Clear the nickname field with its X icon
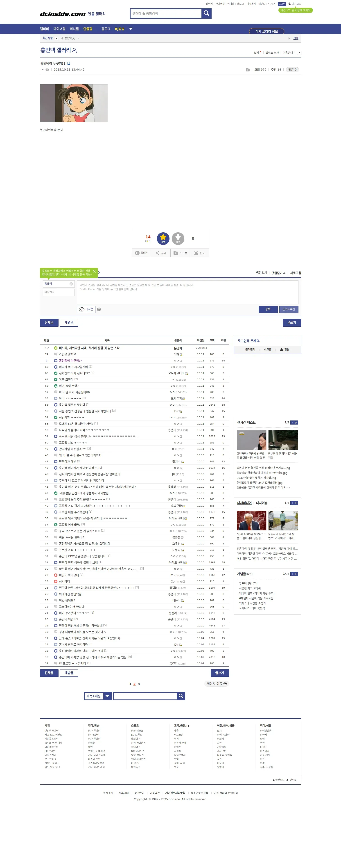 coord(71,284)
